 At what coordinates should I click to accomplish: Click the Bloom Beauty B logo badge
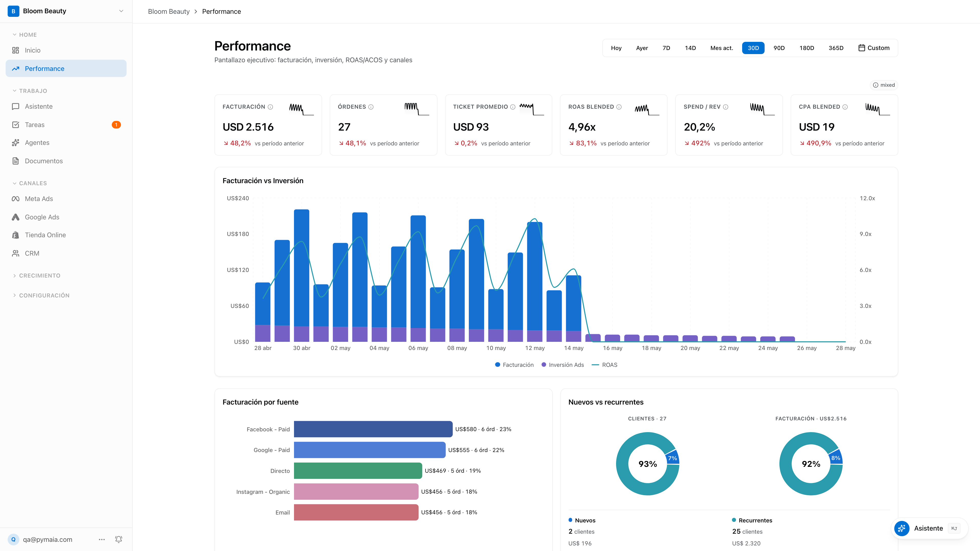13,11
